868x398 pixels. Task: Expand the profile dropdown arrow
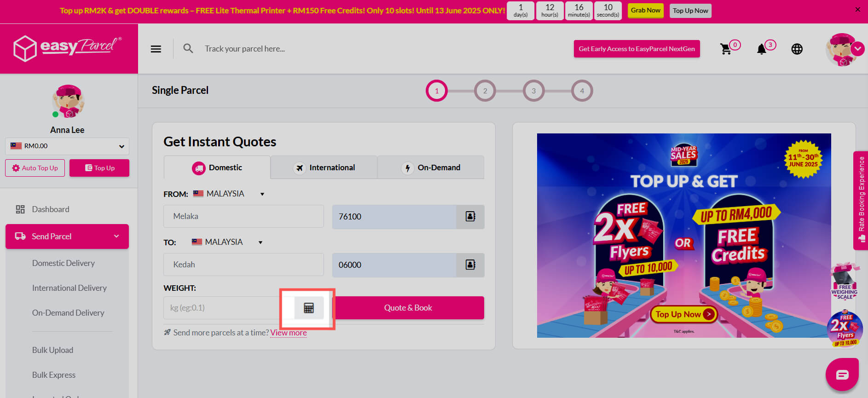point(857,49)
